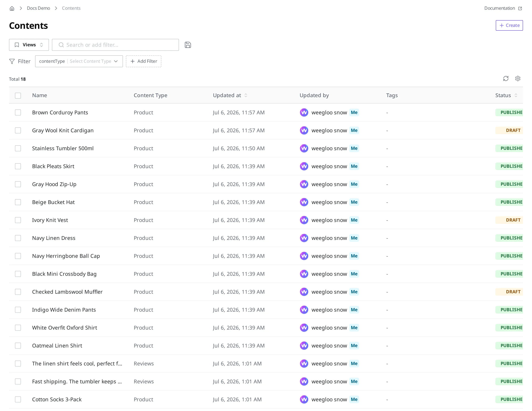This screenshot has width=532, height=411.
Task: Check the Fast shipping review row
Action: pyautogui.click(x=18, y=381)
